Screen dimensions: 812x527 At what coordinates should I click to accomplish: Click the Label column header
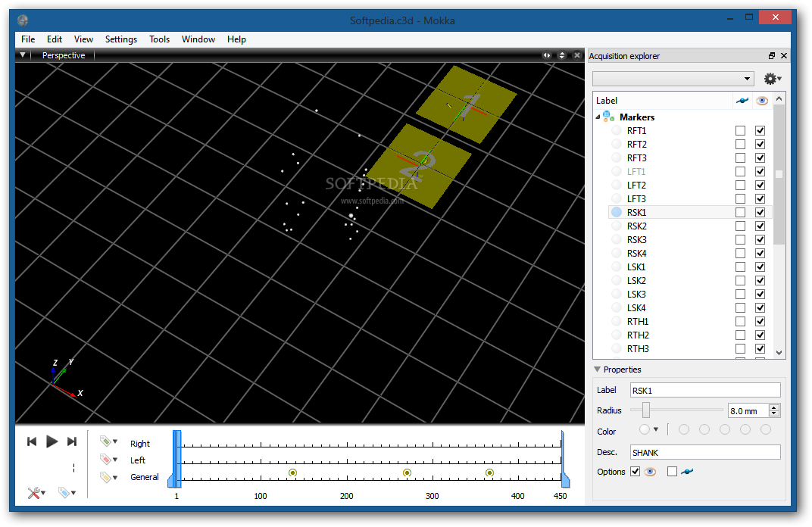click(x=663, y=101)
